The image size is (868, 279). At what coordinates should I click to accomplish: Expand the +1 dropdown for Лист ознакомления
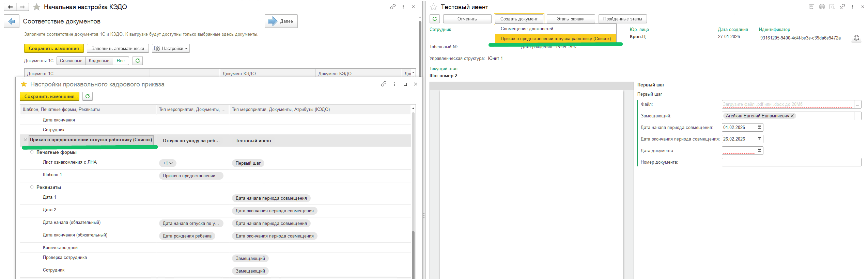[x=168, y=163]
